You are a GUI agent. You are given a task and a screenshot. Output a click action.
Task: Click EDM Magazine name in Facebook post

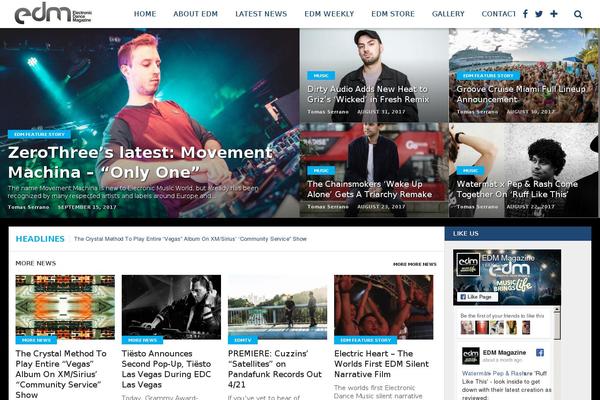coord(504,353)
